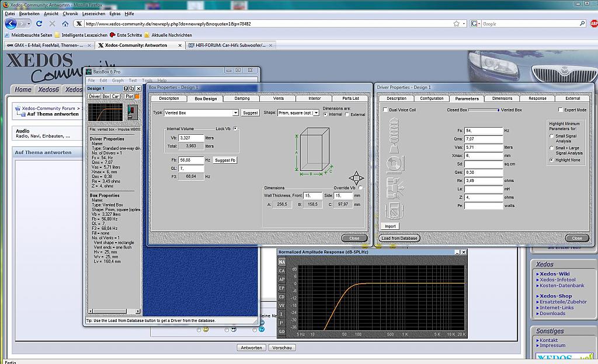Enable Expert Mode checkbox
The height and width of the screenshot is (364, 598).
click(561, 110)
